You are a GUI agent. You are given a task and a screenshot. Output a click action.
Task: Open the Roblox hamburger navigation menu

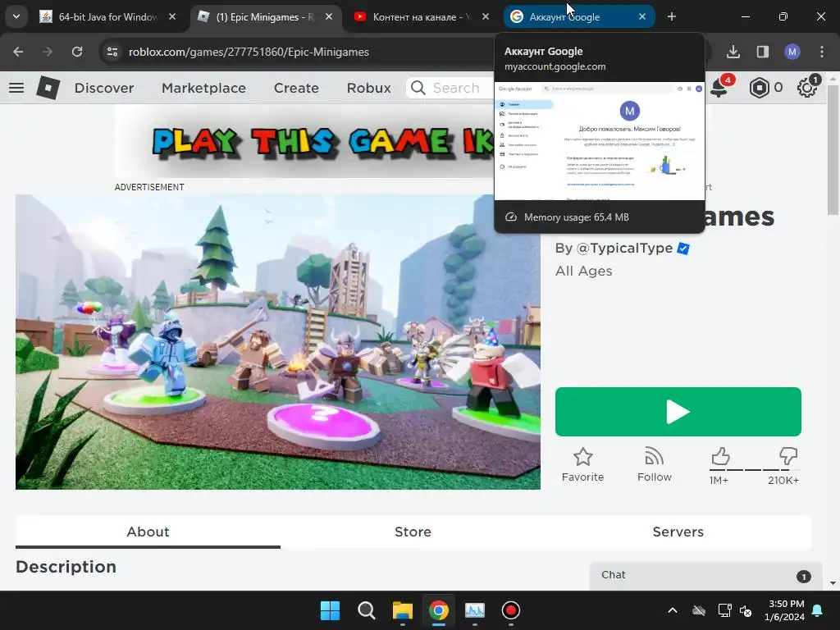(16, 87)
